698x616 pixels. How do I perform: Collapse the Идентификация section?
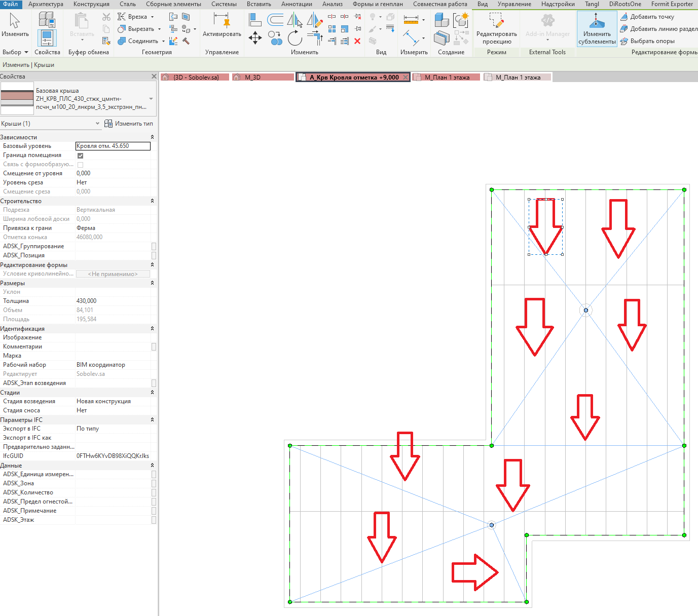tap(152, 329)
